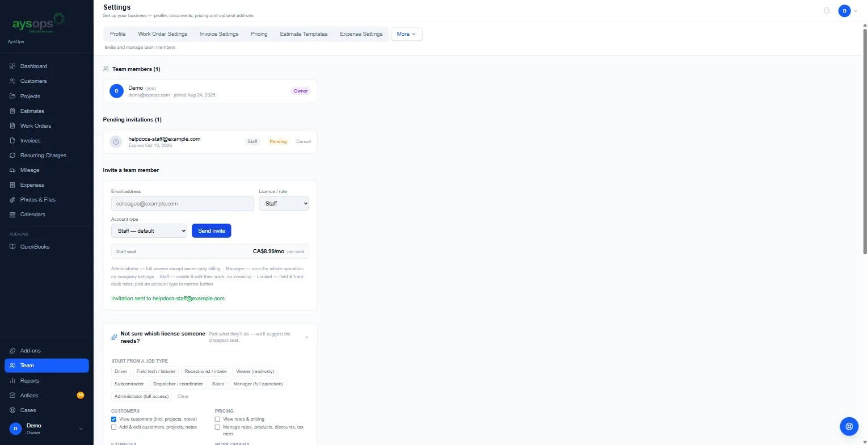Click the Add-ons puzzle icon
Screen dimensions: 868x445
point(12,351)
